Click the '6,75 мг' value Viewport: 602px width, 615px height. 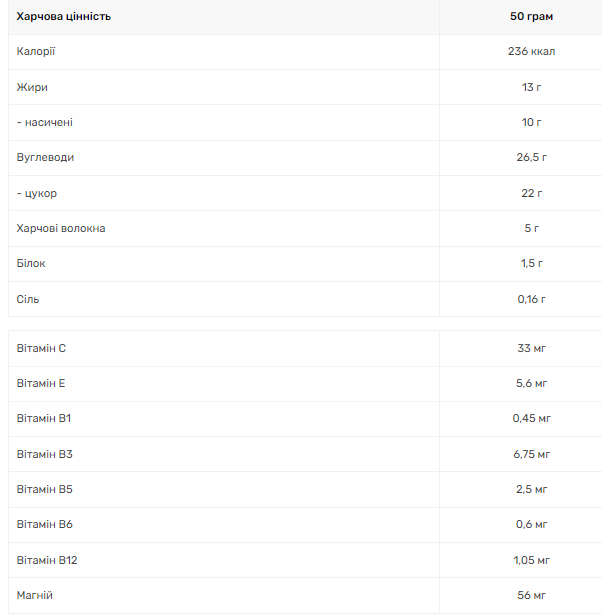[x=531, y=454]
